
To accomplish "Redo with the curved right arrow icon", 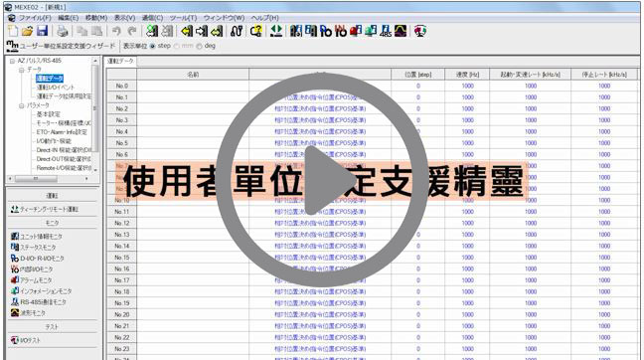I will pos(132,31).
